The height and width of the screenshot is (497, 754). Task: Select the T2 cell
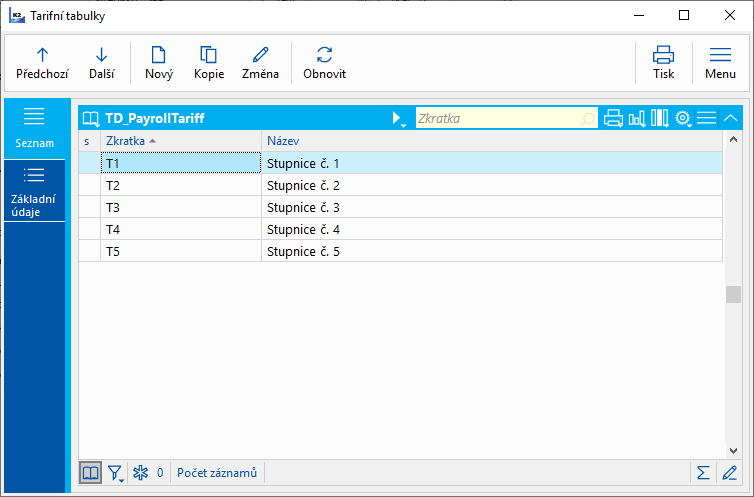click(181, 185)
